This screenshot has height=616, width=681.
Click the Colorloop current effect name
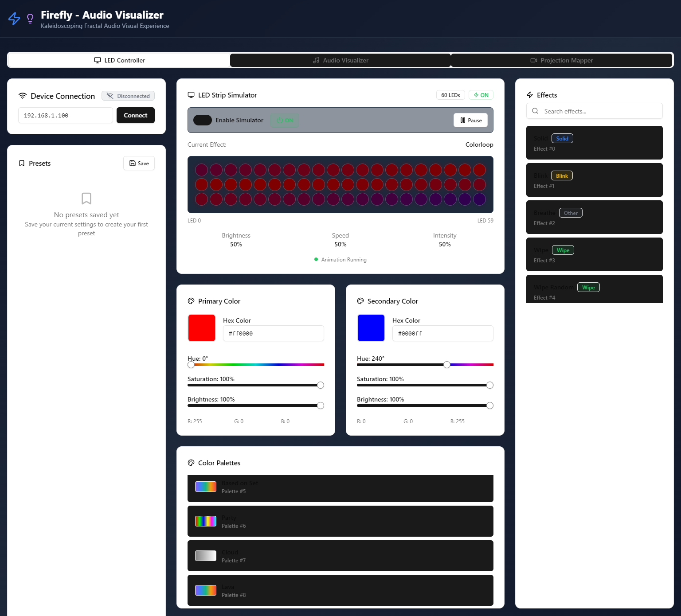(479, 144)
